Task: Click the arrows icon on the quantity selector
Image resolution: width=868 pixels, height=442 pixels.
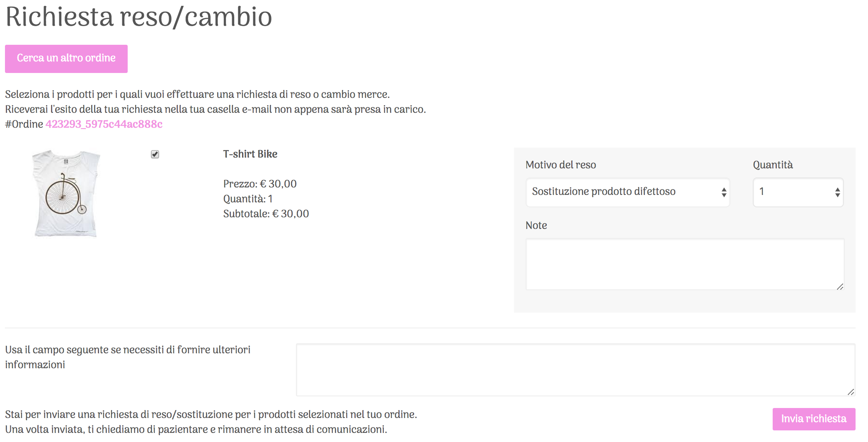Action: click(x=837, y=192)
